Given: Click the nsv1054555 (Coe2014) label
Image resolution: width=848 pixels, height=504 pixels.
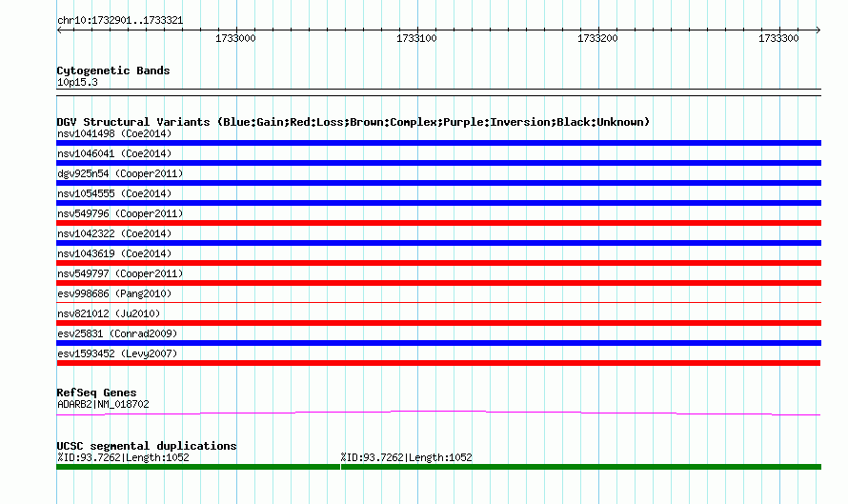Looking at the screenshot, I should (x=114, y=193).
